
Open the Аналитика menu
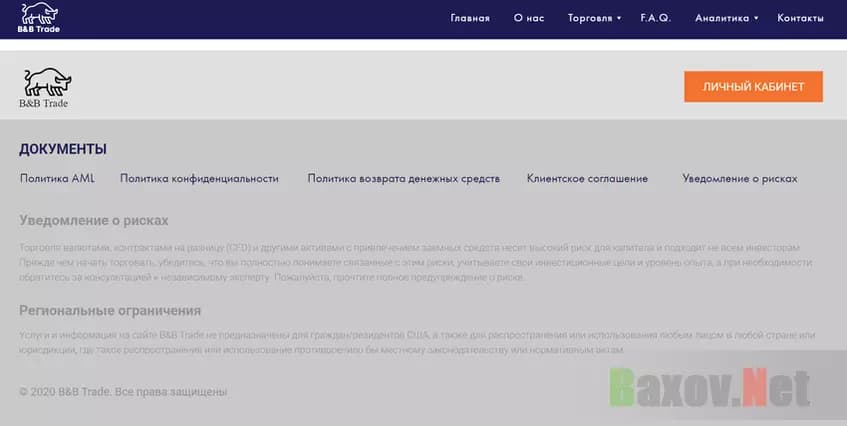[722, 18]
